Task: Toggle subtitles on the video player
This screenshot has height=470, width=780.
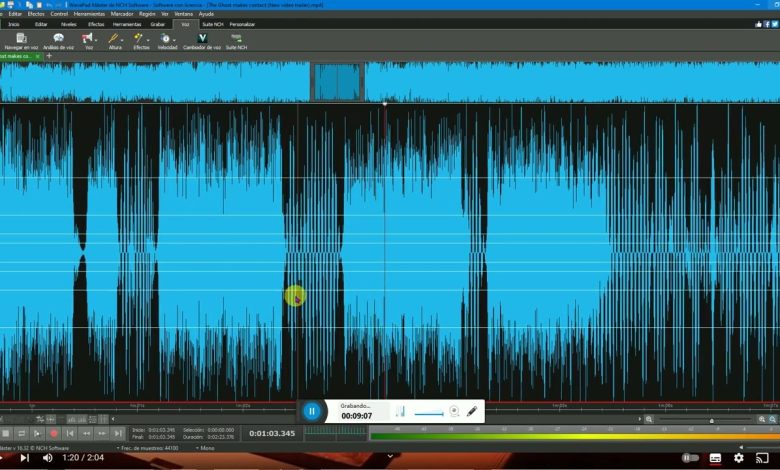Action: tap(715, 458)
